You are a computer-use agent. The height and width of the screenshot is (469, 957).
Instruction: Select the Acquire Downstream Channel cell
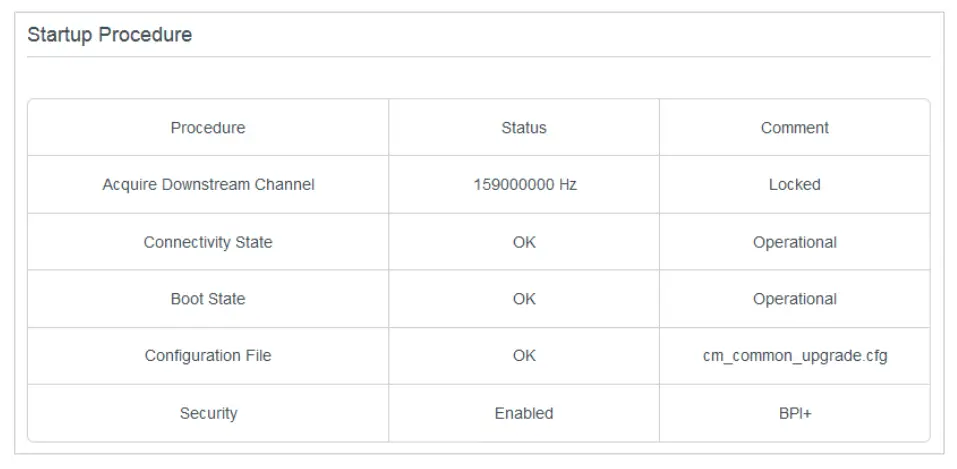pyautogui.click(x=208, y=185)
